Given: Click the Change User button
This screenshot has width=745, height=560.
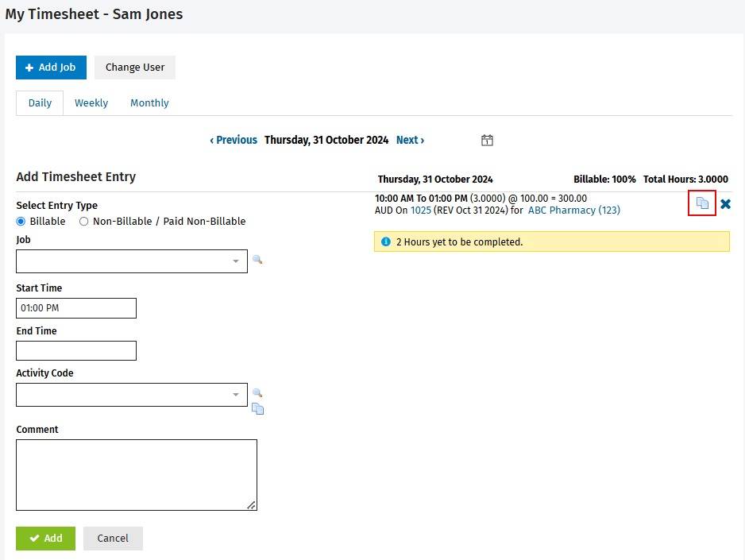Looking at the screenshot, I should coord(135,68).
